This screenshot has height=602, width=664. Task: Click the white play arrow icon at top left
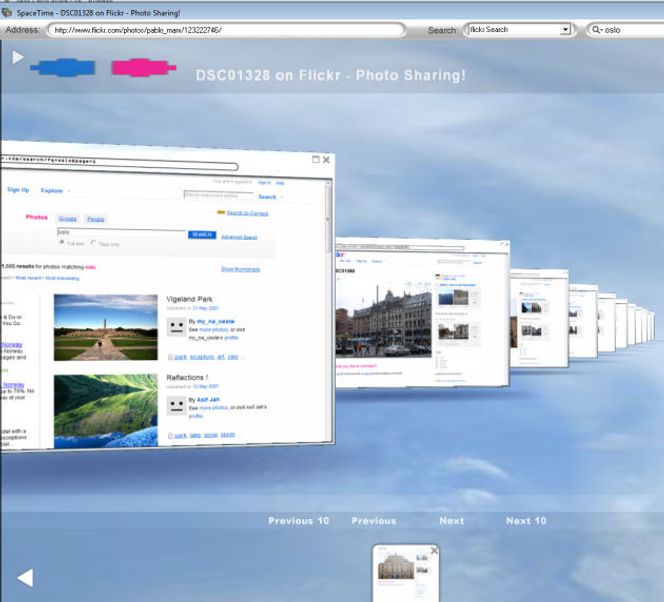coord(18,57)
